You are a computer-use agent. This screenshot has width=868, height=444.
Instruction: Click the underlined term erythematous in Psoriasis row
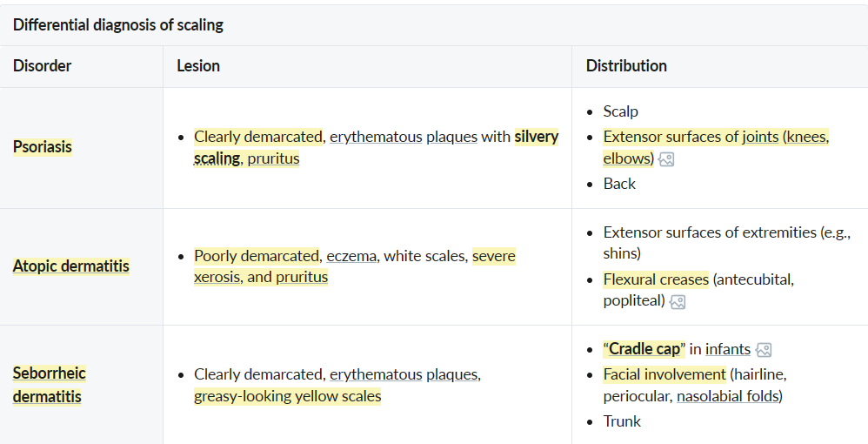pos(376,137)
